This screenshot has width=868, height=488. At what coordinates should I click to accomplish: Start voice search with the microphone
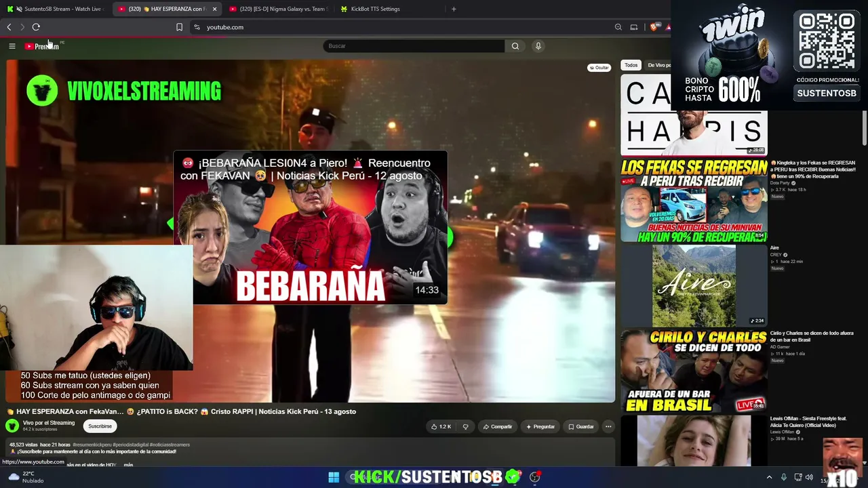[x=538, y=46]
